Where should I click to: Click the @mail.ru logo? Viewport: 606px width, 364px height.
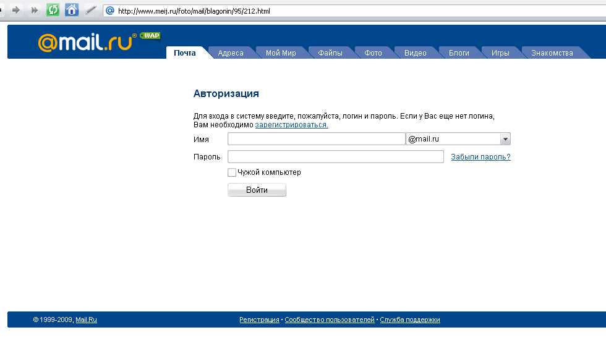(87, 42)
